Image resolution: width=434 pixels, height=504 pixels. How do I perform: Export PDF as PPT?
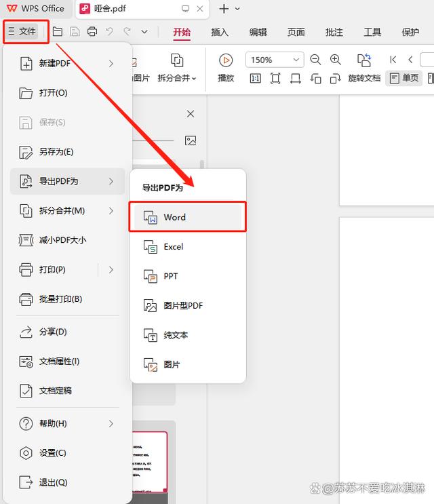click(188, 276)
